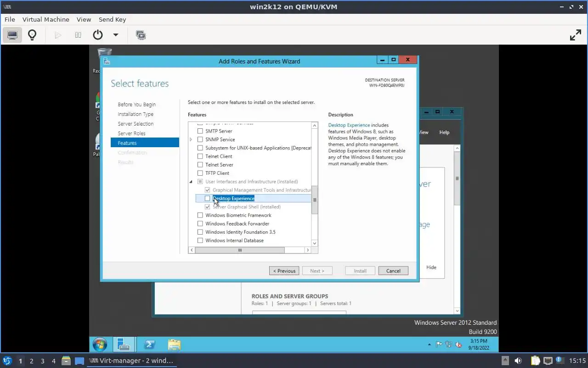Click Hide in Server Manager window
The height and width of the screenshot is (368, 588).
coord(431,267)
